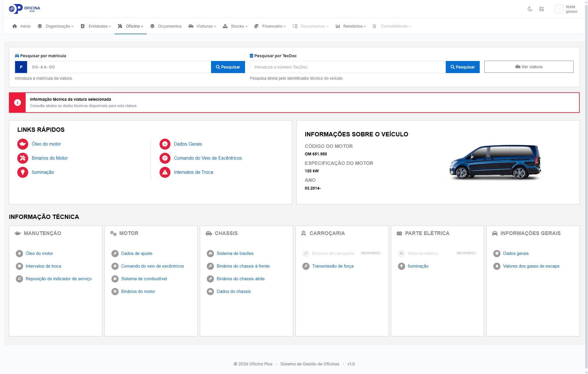Screen dimensions: 588x374
Task: Click Valores dos gases de escape icon
Action: [497, 266]
